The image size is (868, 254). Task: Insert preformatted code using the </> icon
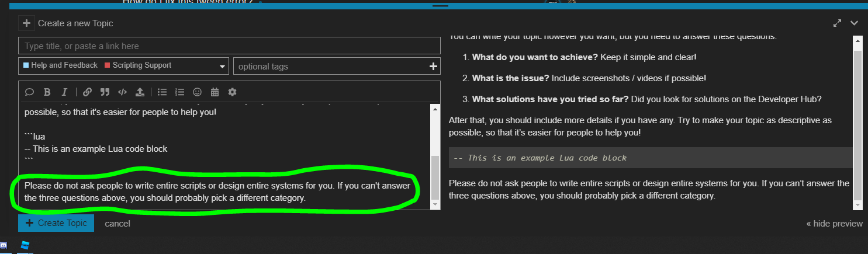pos(122,92)
